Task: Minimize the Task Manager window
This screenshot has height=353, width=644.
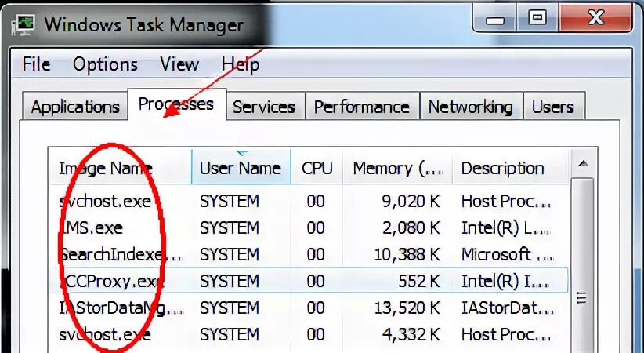Action: pos(494,19)
